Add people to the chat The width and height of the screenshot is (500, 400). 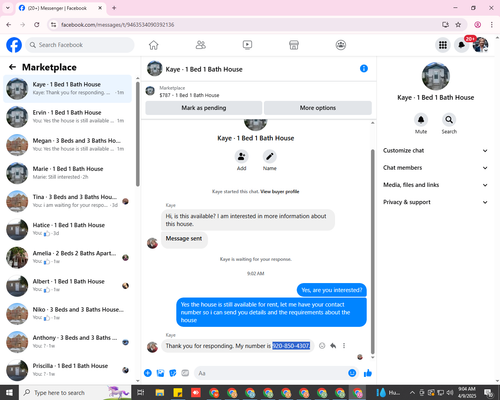pyautogui.click(x=241, y=156)
